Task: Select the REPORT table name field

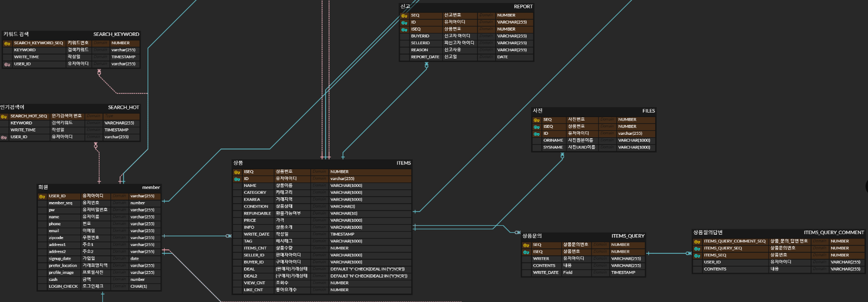Action: [523, 7]
